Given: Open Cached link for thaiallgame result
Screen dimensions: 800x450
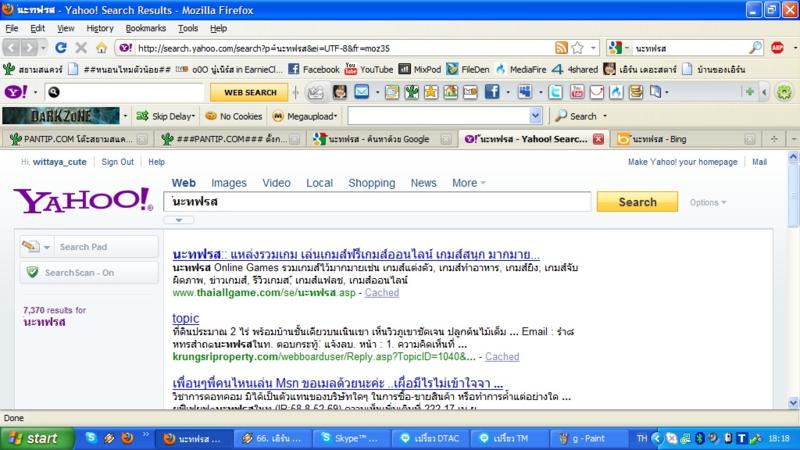Looking at the screenshot, I should click(x=382, y=292).
